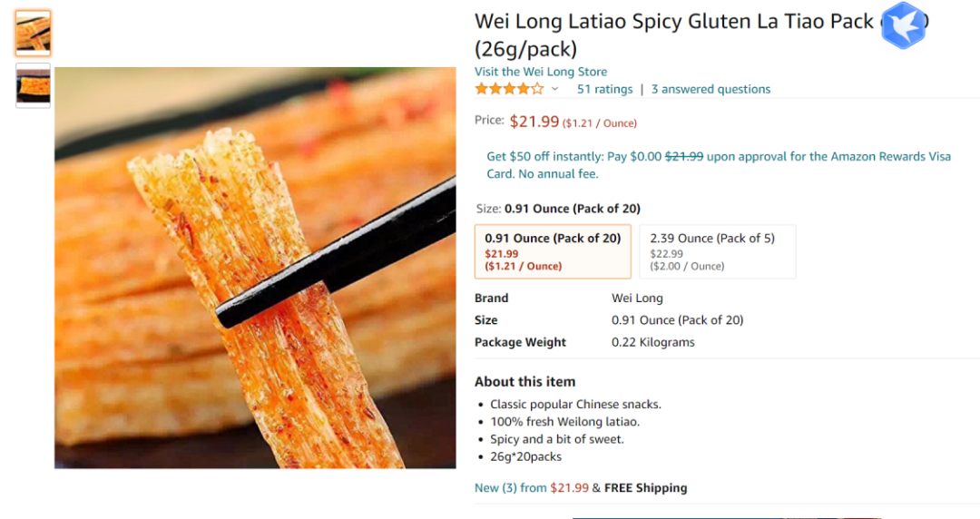
Task: Open New (3) from $21.99 offers link
Action: (x=531, y=488)
